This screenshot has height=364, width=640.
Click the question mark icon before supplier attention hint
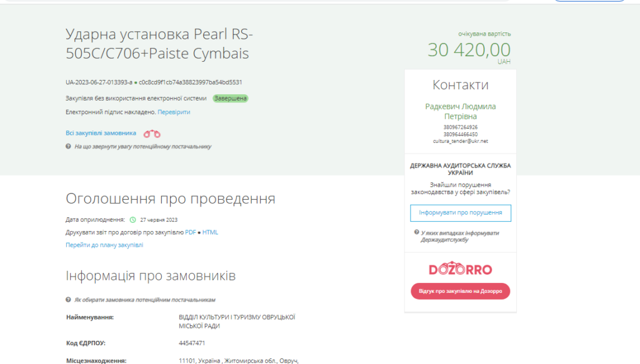click(x=68, y=146)
